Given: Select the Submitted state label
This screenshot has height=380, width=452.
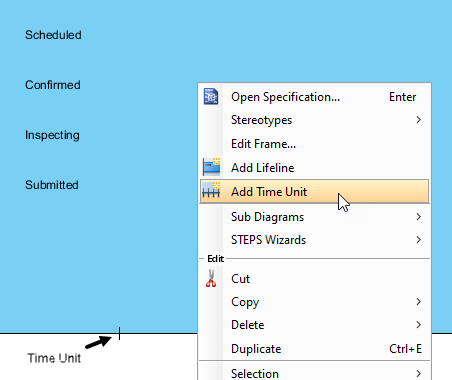Looking at the screenshot, I should coord(52,185).
